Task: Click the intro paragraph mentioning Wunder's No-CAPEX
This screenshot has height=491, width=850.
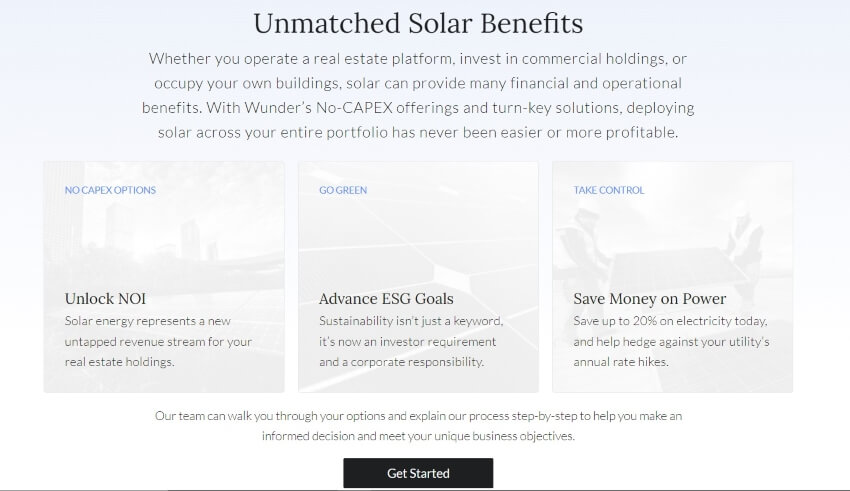Action: coord(418,95)
